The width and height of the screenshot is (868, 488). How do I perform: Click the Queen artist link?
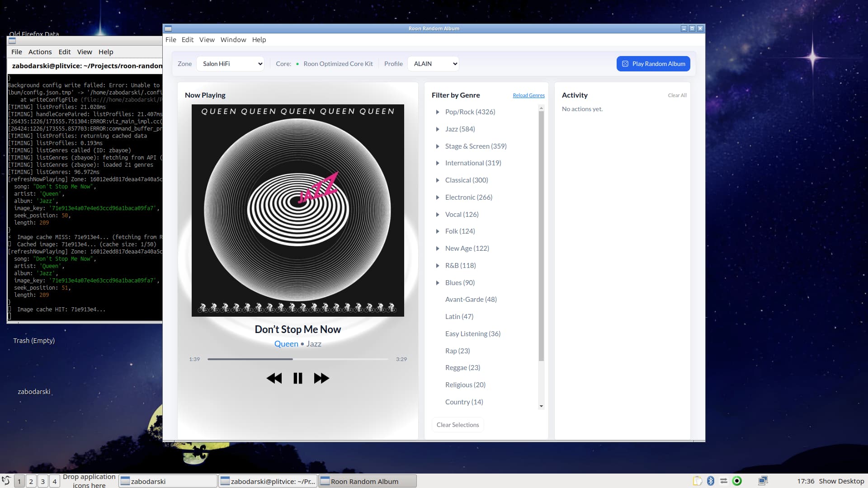286,344
